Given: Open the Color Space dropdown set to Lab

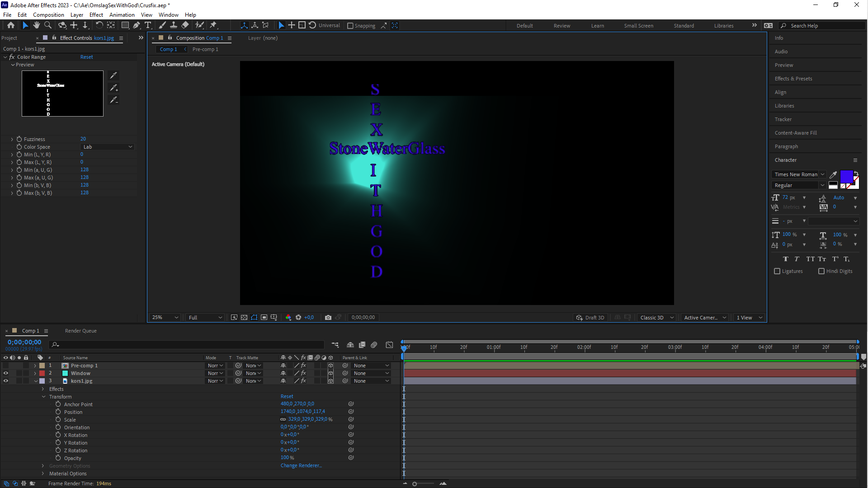Looking at the screenshot, I should [x=107, y=147].
